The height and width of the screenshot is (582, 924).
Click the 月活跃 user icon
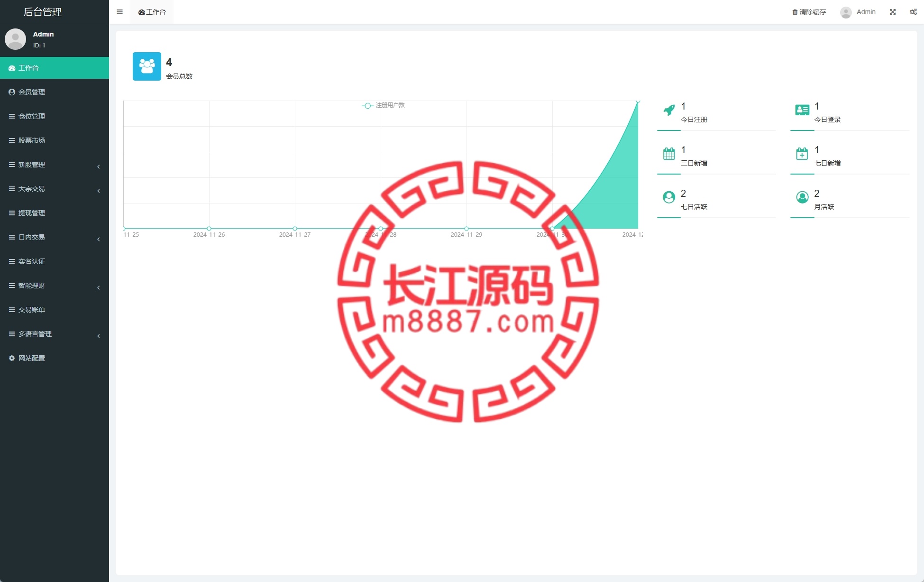pos(802,197)
